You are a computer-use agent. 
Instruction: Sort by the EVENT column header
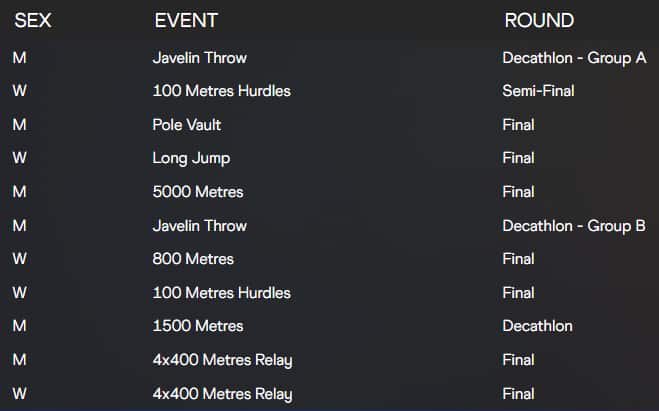click(x=186, y=20)
